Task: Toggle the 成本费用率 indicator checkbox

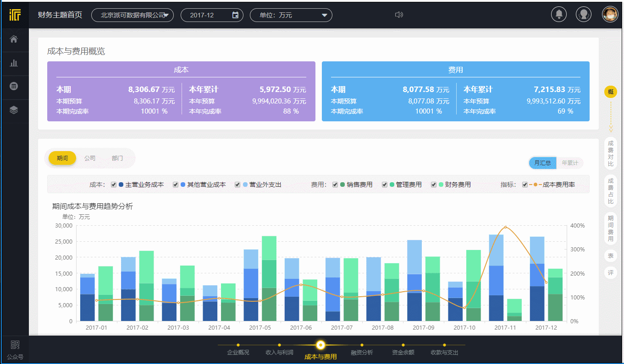Action: [525, 184]
